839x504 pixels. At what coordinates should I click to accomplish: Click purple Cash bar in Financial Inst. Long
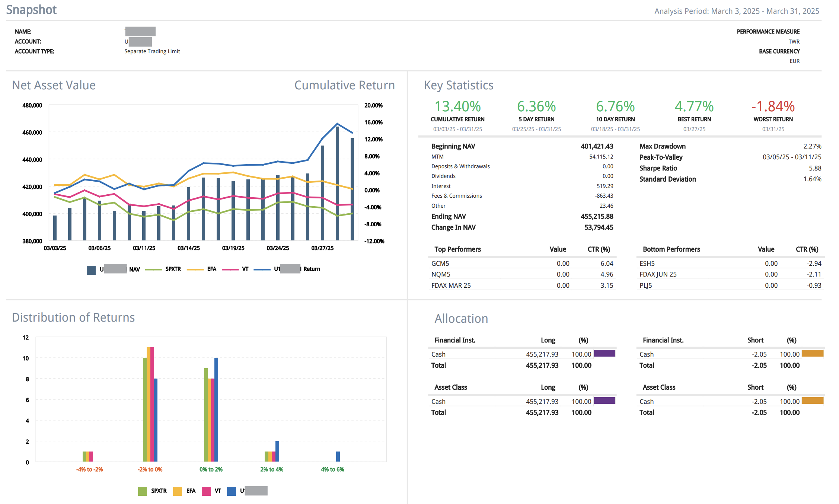tap(604, 353)
